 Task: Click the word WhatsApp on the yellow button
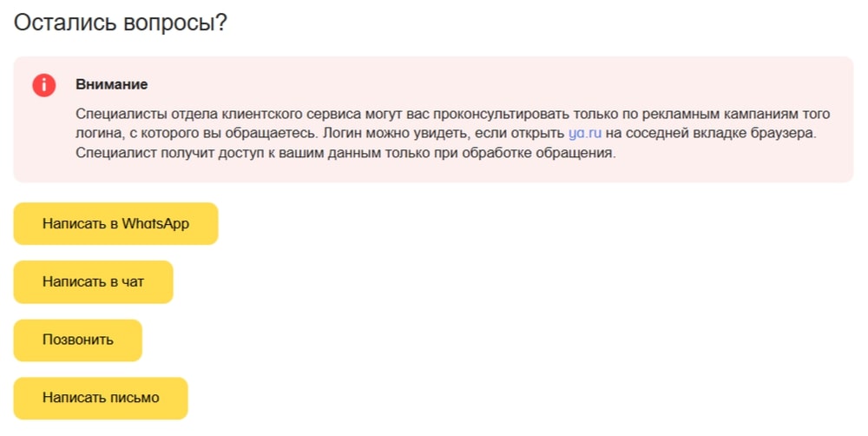pos(155,224)
